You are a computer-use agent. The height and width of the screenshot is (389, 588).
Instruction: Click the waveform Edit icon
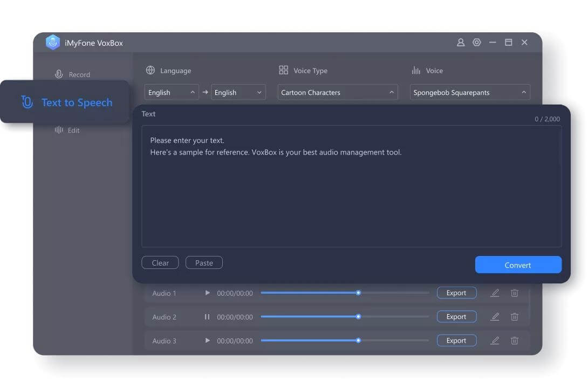(x=59, y=129)
